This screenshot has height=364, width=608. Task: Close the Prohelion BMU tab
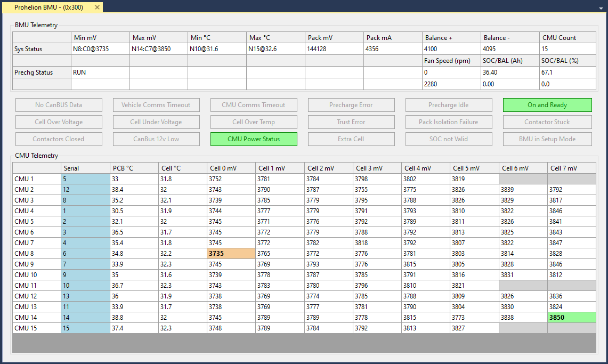tap(98, 7)
